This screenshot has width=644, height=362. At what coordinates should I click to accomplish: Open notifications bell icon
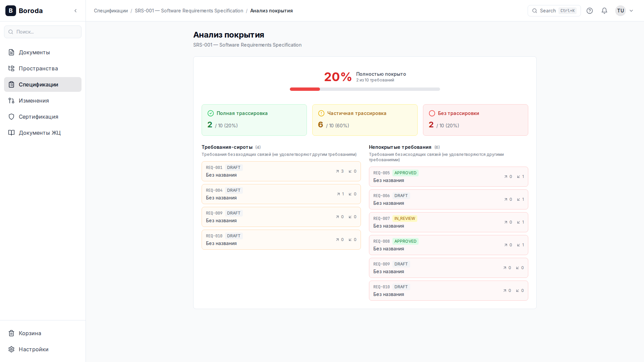point(604,11)
